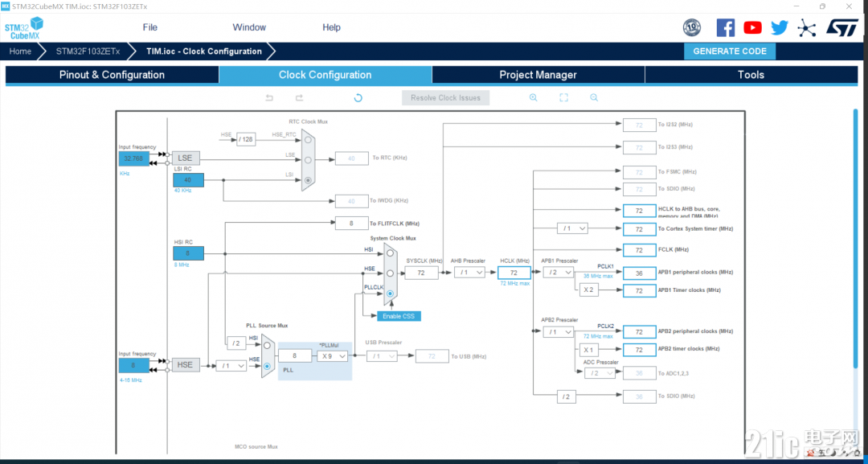Open the APB2 Prescaler dropdown
The height and width of the screenshot is (464, 868).
coord(558,331)
